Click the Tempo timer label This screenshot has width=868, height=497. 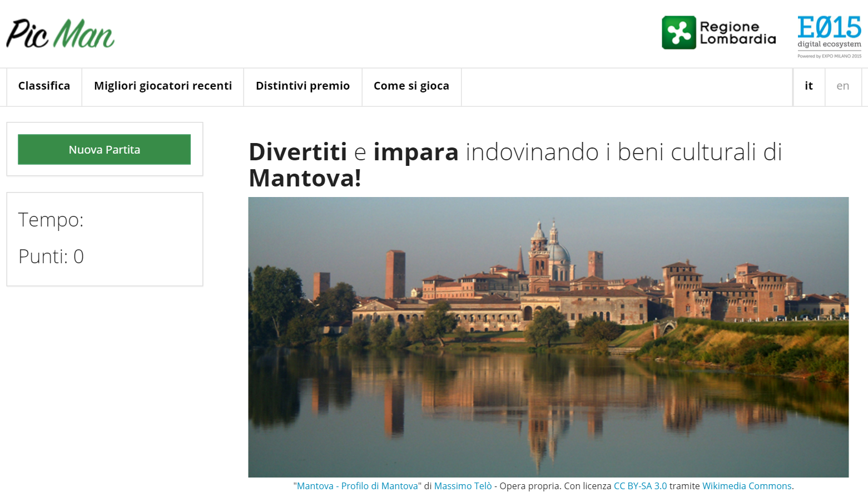(x=51, y=220)
